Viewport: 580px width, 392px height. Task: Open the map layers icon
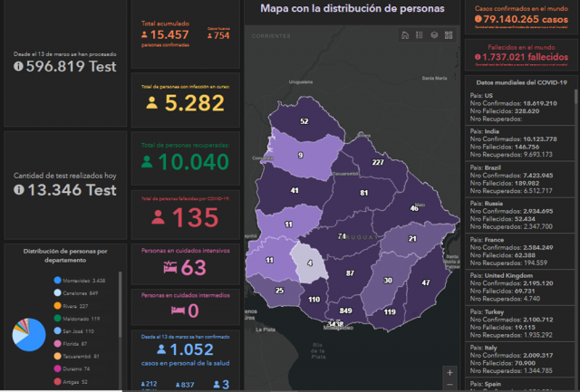tap(435, 35)
